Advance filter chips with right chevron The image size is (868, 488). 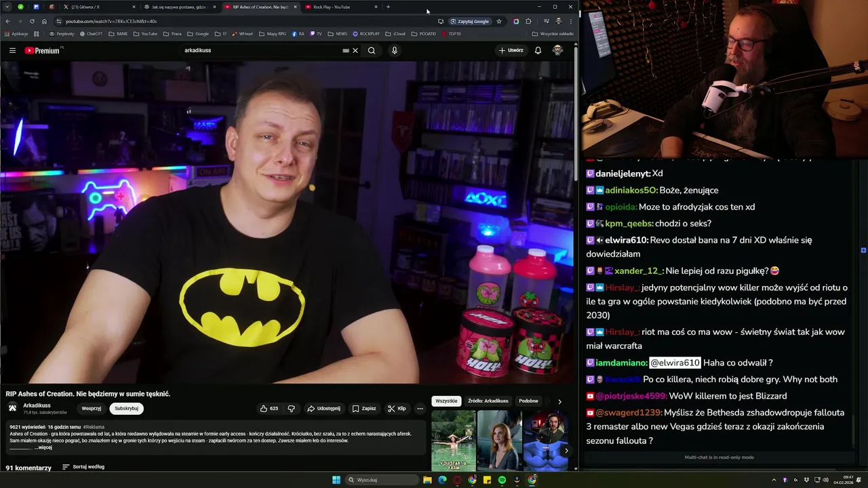(559, 402)
